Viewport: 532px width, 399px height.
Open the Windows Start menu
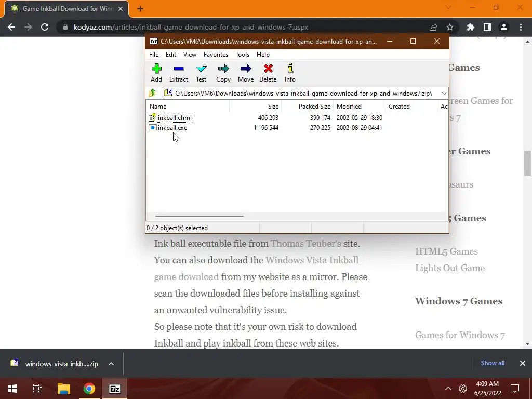(12, 389)
